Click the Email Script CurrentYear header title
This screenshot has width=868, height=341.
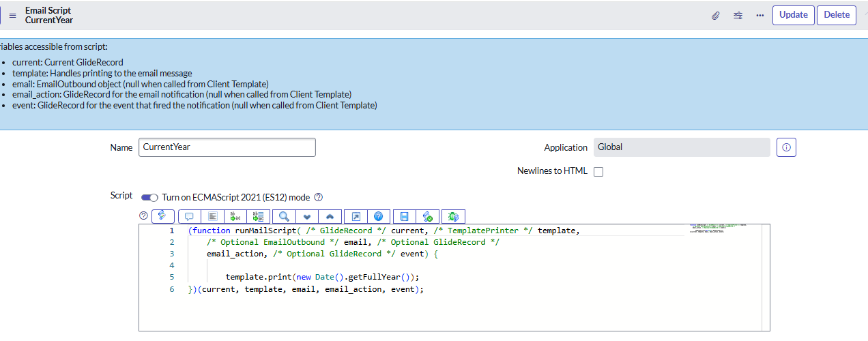49,15
